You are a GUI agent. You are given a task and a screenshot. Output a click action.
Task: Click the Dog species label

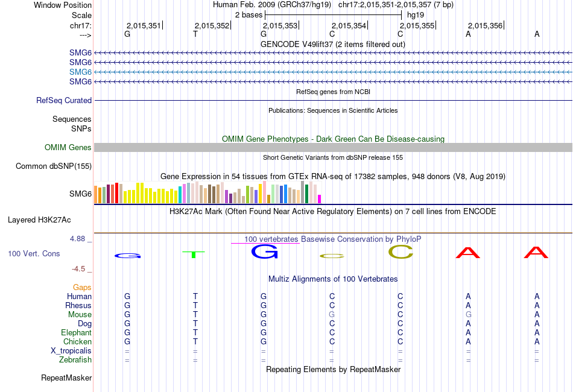[85, 324]
